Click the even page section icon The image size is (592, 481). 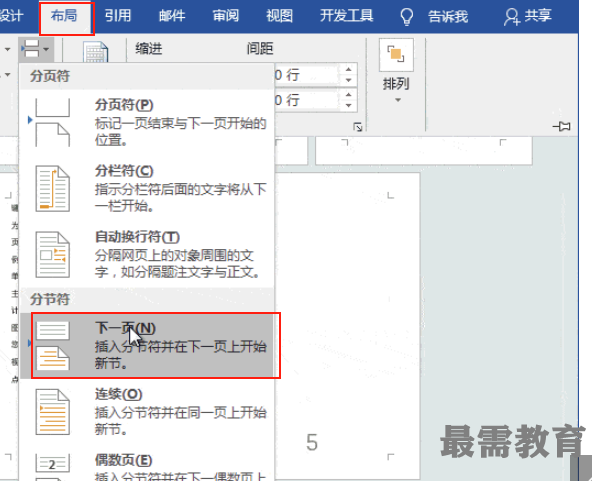52,467
